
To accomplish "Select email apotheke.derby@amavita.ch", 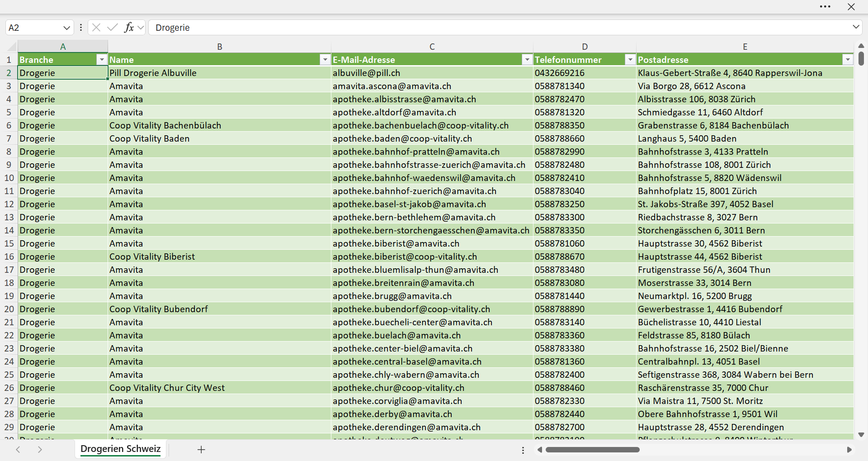I will (432, 414).
